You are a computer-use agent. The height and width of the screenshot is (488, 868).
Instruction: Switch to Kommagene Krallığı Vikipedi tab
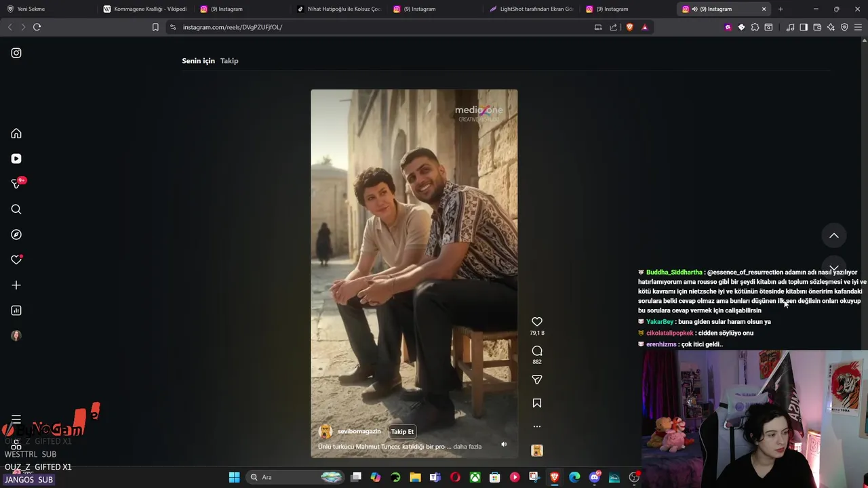click(x=145, y=9)
